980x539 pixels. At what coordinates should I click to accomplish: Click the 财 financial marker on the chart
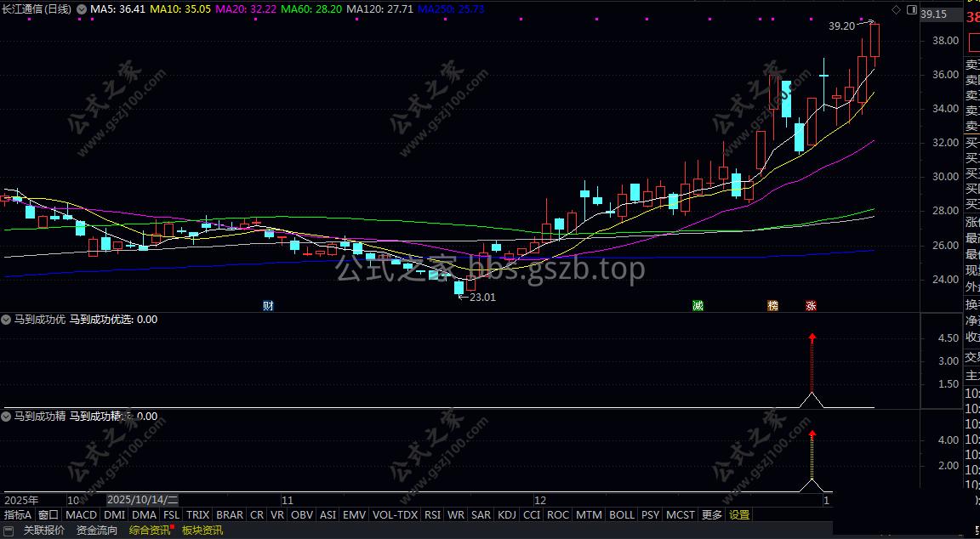268,305
